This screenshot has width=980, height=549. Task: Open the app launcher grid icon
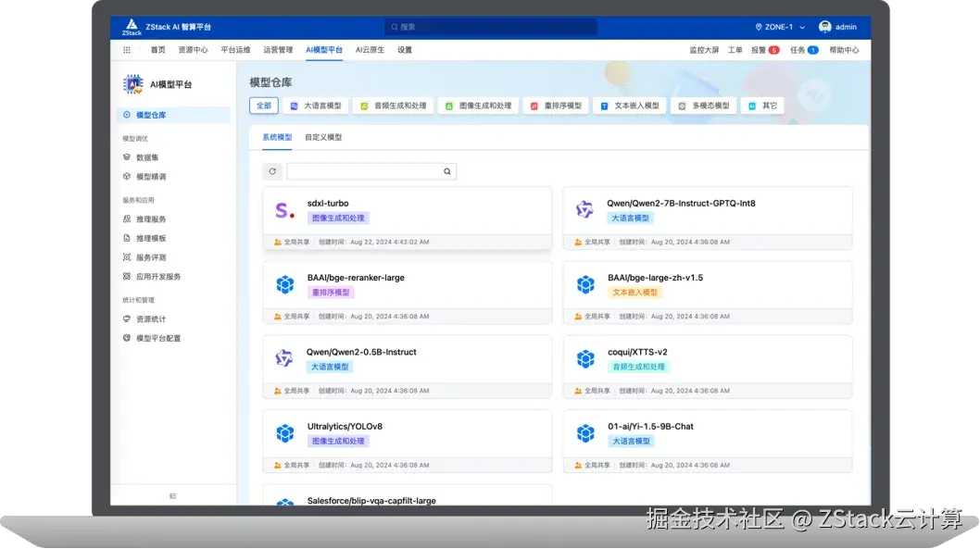(127, 49)
